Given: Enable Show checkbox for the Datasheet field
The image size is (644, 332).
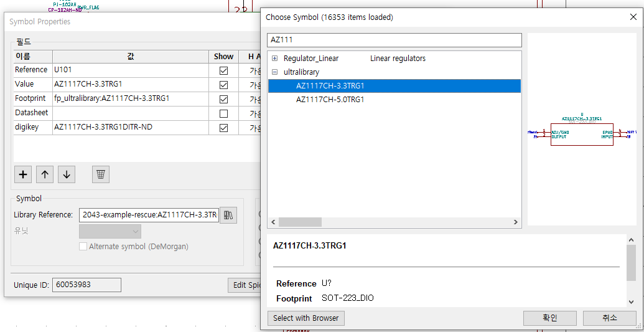Looking at the screenshot, I should coord(223,113).
